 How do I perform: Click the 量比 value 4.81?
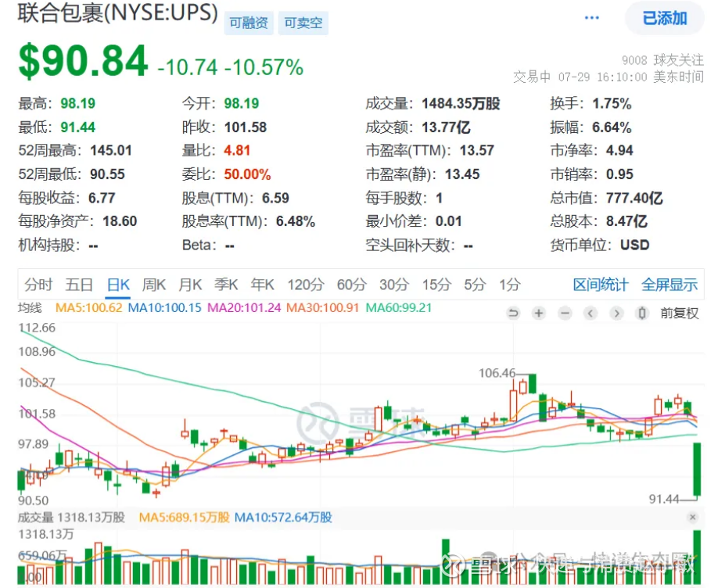237,151
